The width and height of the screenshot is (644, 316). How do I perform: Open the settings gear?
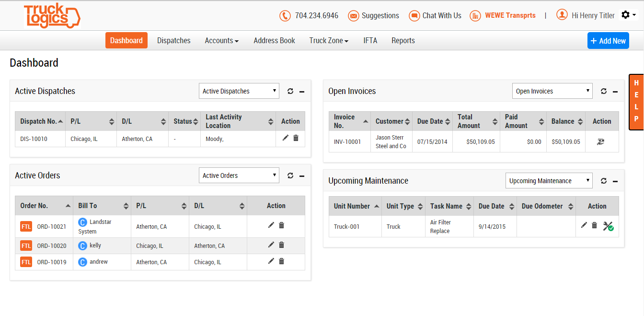626,15
